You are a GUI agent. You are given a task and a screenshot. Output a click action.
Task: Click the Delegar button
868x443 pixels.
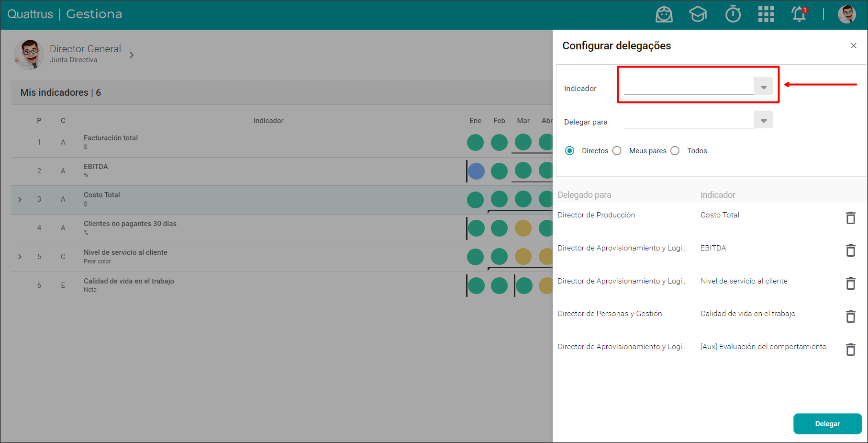click(827, 424)
